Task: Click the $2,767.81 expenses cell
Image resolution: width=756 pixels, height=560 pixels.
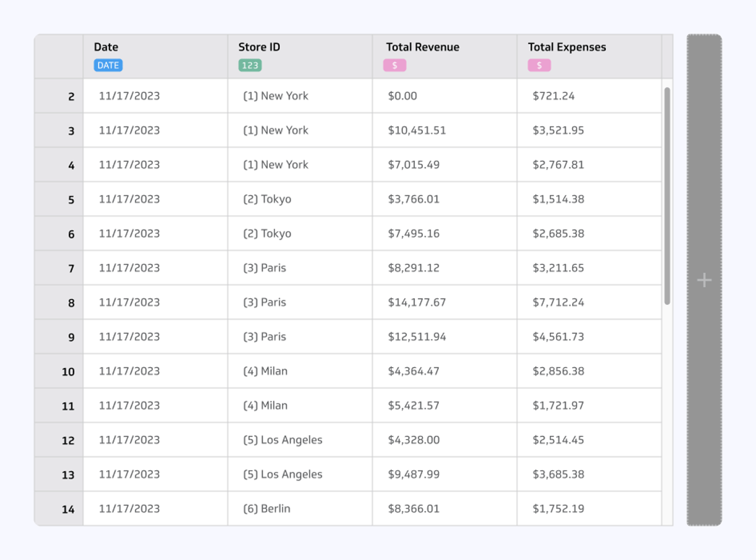Action: click(589, 165)
